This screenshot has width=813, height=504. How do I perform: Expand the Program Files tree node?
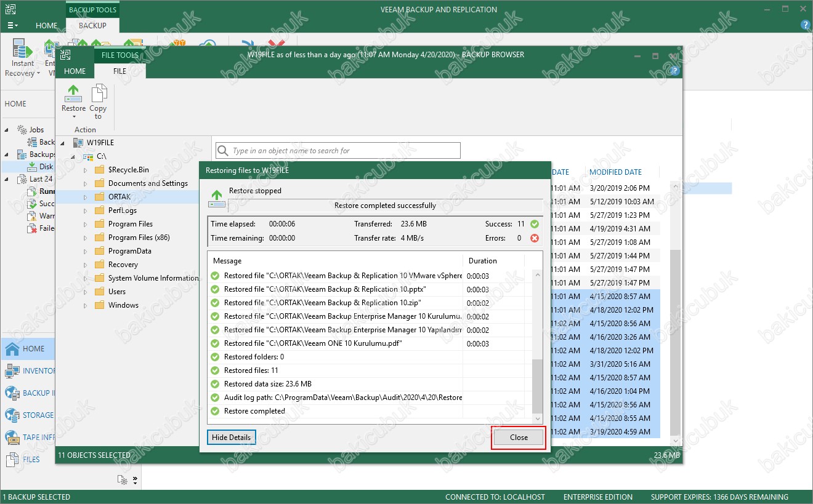(x=86, y=224)
